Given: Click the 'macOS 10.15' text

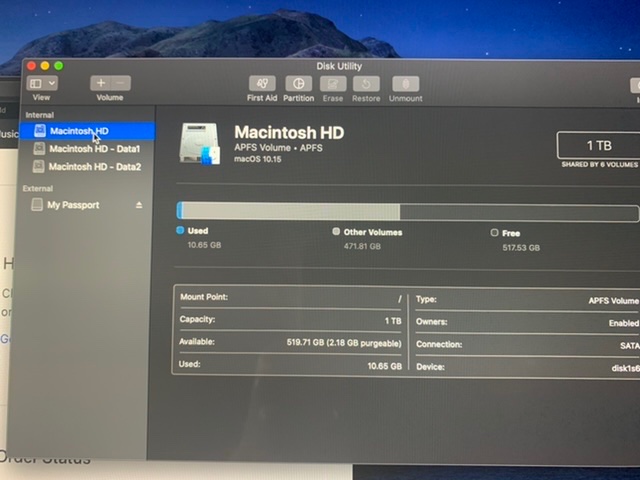Looking at the screenshot, I should tap(258, 159).
